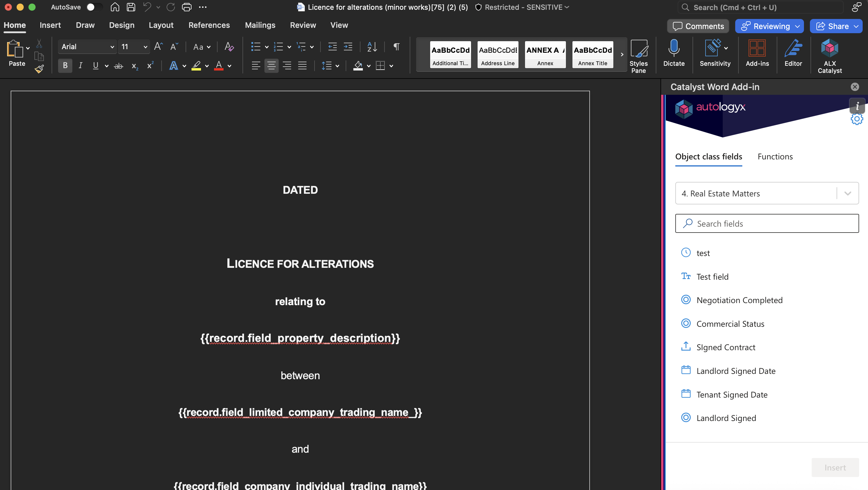Apply the yellow text highlight color

[196, 65]
